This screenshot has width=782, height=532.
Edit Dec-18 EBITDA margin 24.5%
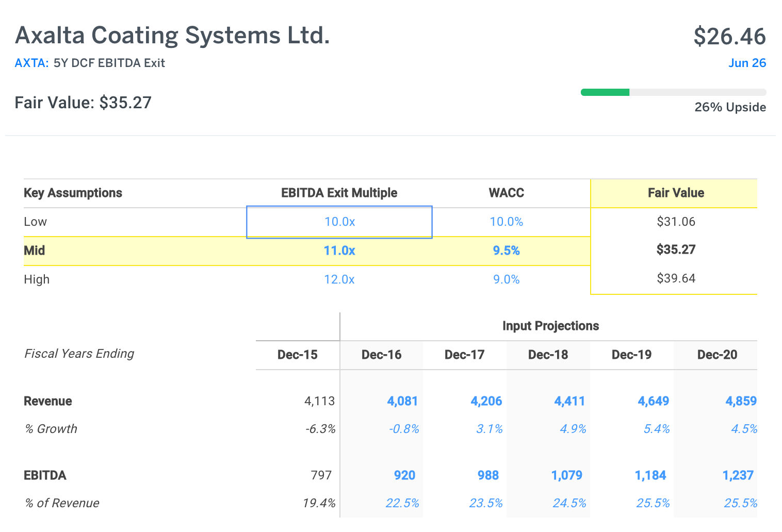tap(569, 503)
